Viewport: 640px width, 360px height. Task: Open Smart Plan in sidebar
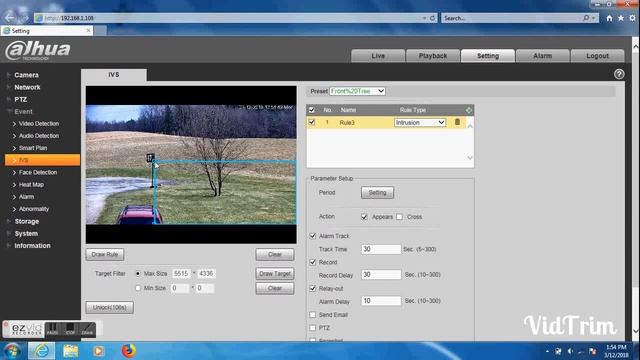tap(33, 148)
